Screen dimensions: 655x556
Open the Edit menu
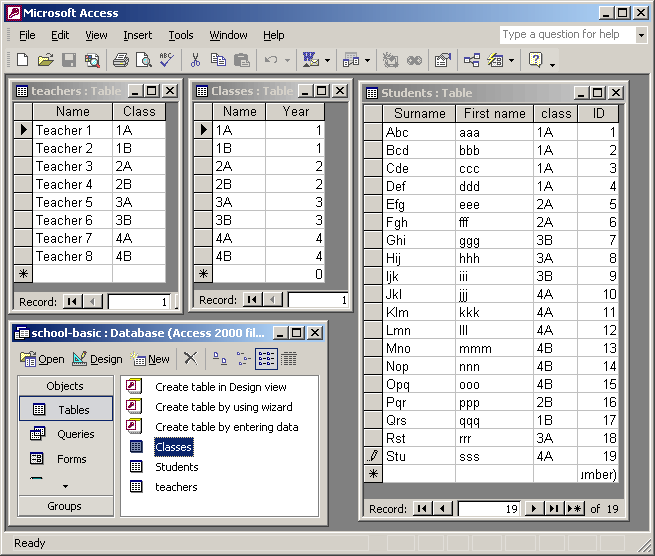pyautogui.click(x=60, y=35)
